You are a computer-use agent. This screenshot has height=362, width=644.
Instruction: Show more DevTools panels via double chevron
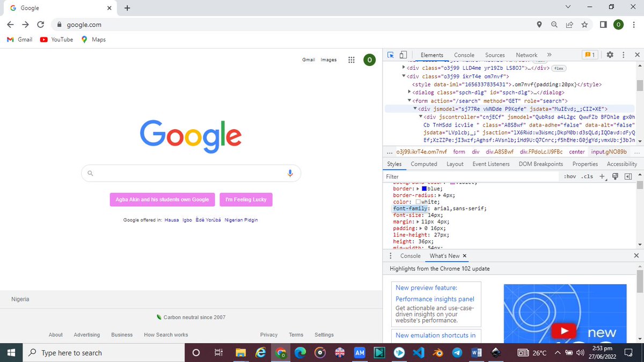tap(549, 55)
